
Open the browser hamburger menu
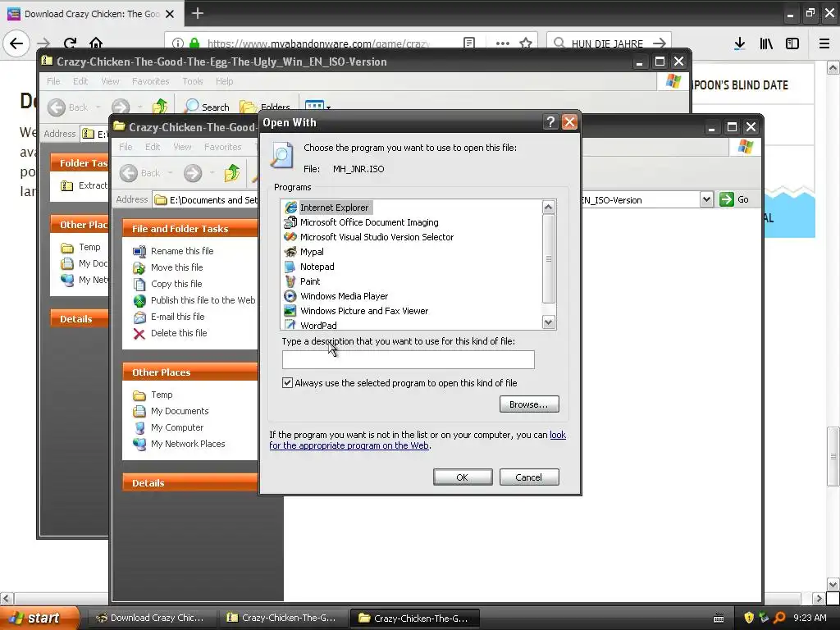[824, 43]
